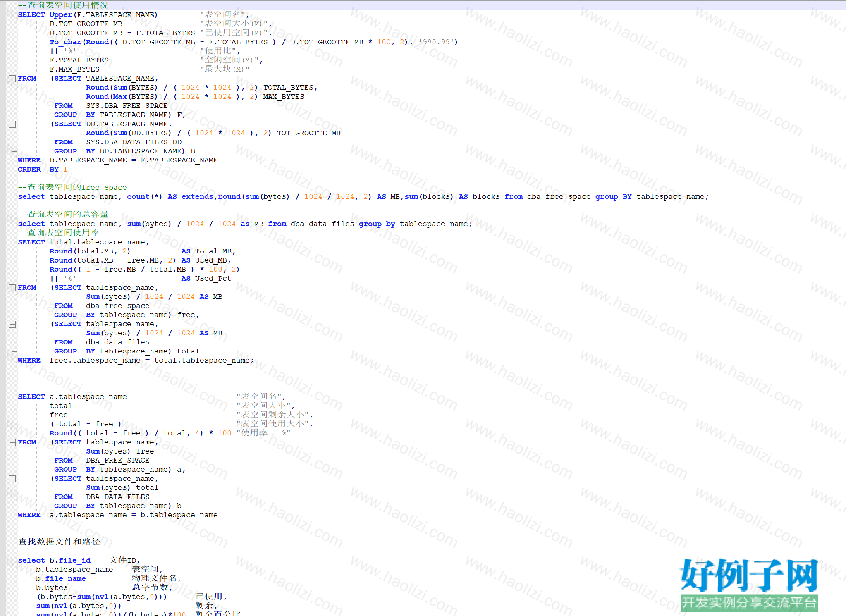Click 'WHERE free.tablespace_name = total.tablespace_name;' line
The image size is (846, 616).
click(136, 361)
